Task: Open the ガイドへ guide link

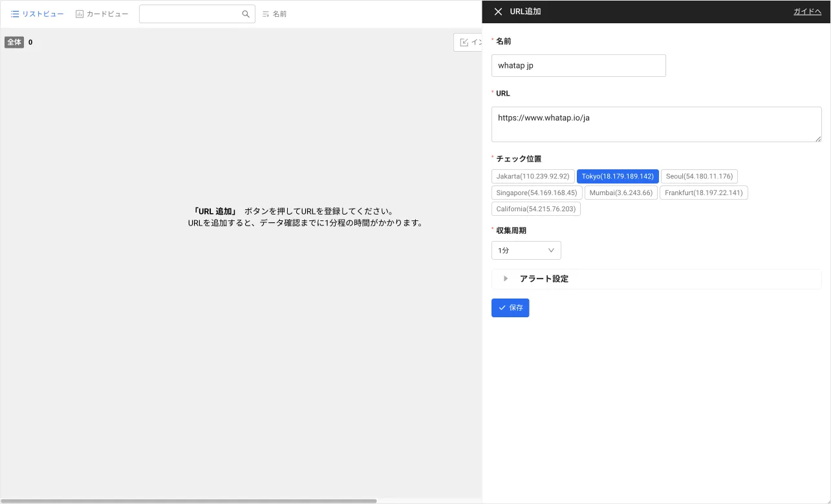Action: tap(807, 12)
